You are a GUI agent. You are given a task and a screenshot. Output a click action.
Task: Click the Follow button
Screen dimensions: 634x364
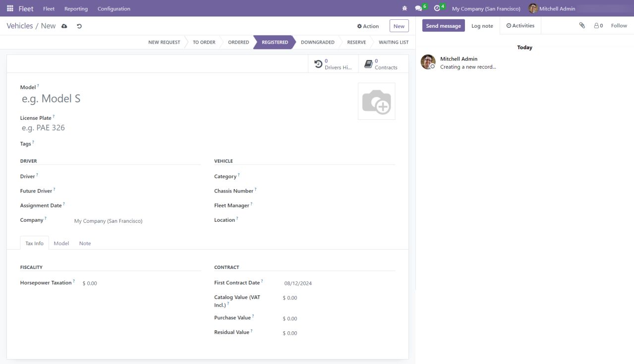tap(619, 25)
